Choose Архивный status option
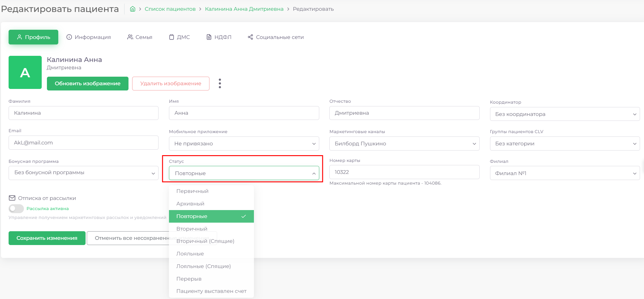644x299 pixels. (211, 204)
